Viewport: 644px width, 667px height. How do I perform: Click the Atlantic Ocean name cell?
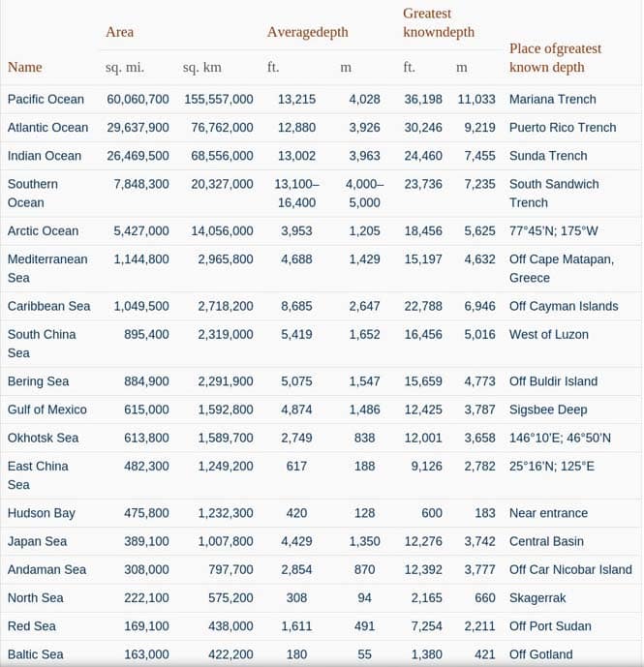point(47,127)
